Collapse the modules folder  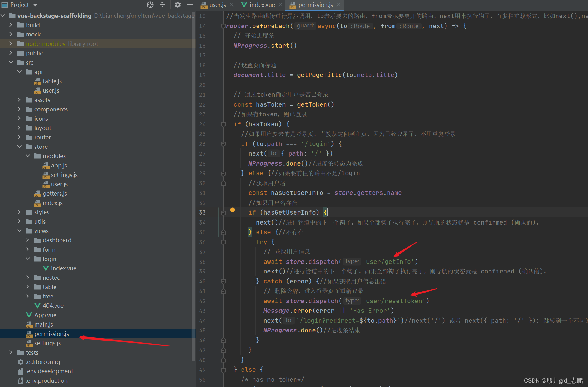(x=28, y=156)
